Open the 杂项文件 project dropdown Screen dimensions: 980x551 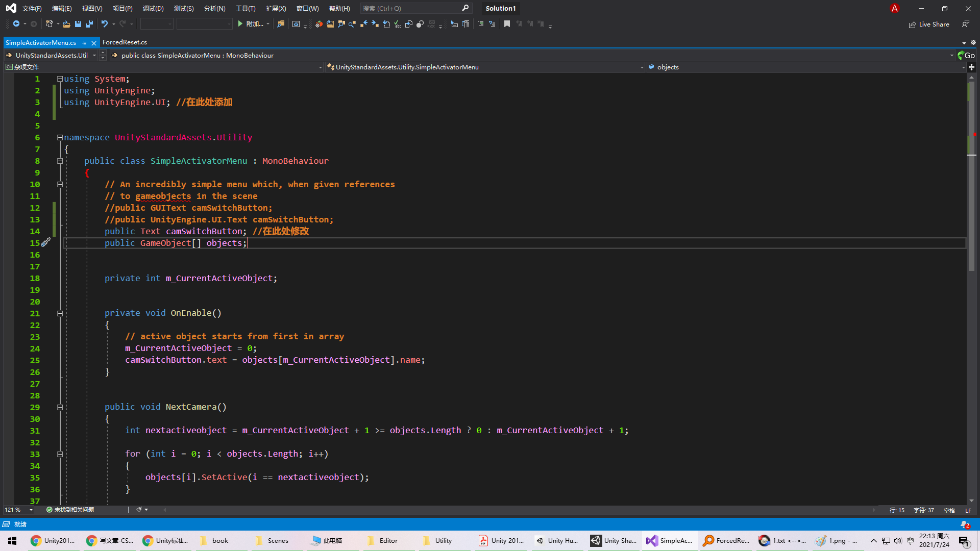click(320, 67)
